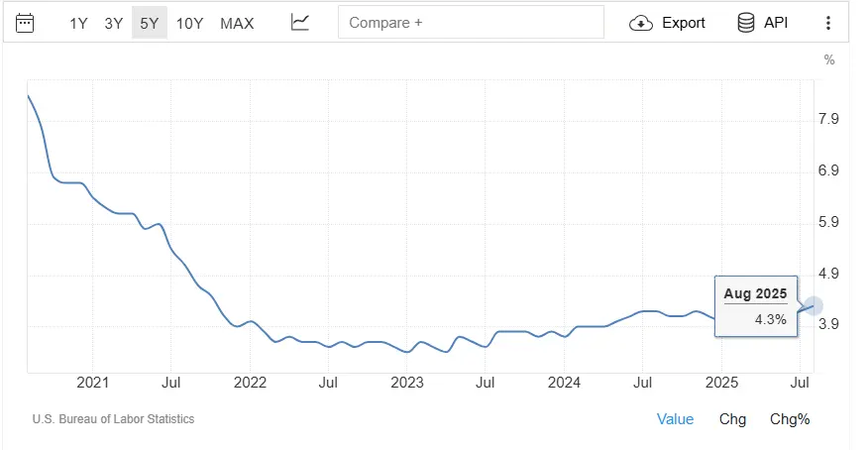
Task: Switch to the Chg view
Action: coord(732,419)
